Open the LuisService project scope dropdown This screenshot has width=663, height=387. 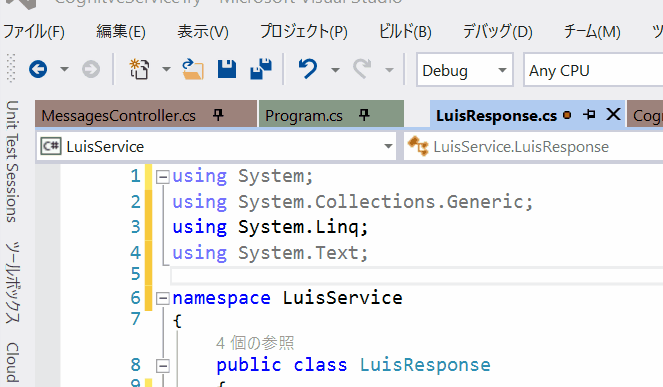216,146
